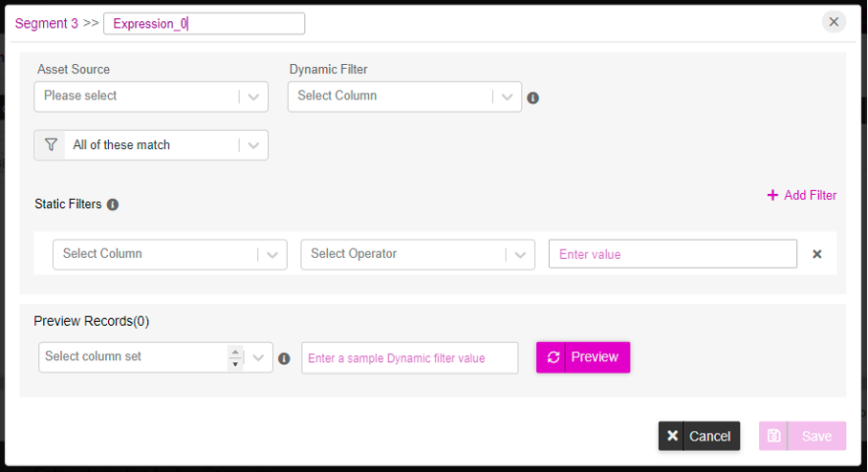Screen dimensions: 868x472
Task: Click the refresh icon on the Preview button
Action: [x=553, y=357]
